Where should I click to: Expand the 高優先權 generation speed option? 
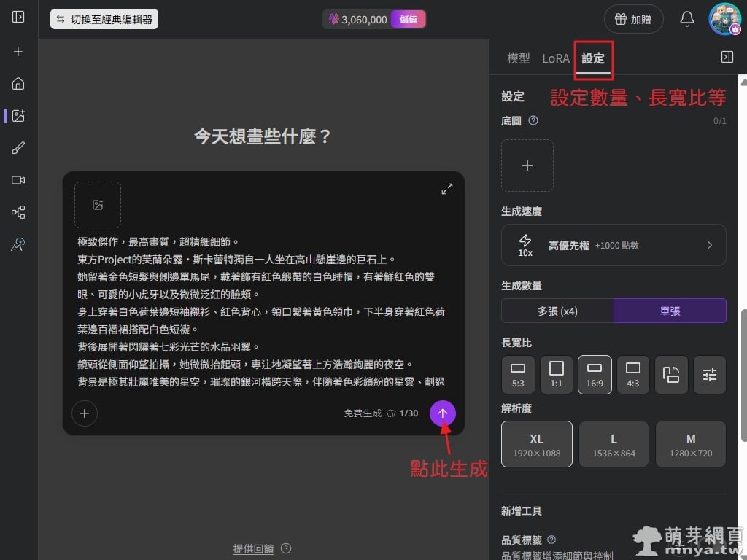click(614, 245)
